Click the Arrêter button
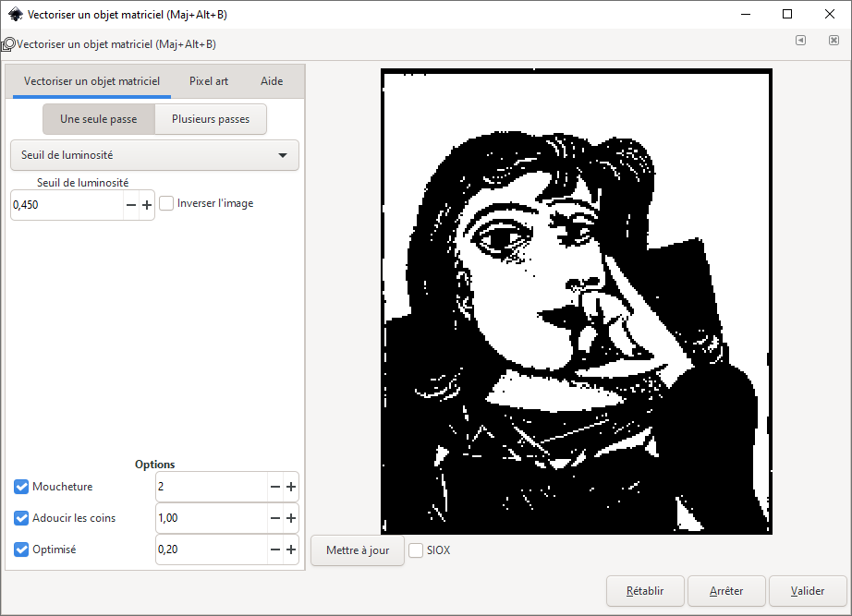 click(726, 591)
